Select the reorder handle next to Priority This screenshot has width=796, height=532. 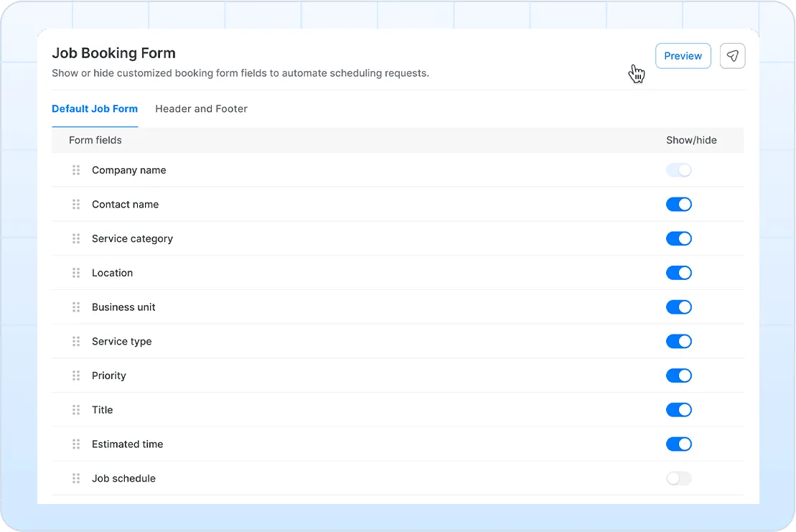coord(76,375)
